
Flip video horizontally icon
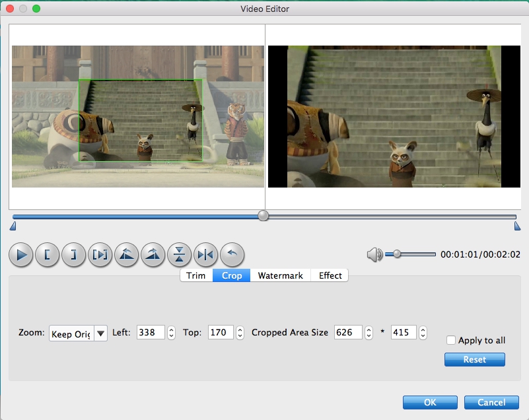[x=205, y=255]
